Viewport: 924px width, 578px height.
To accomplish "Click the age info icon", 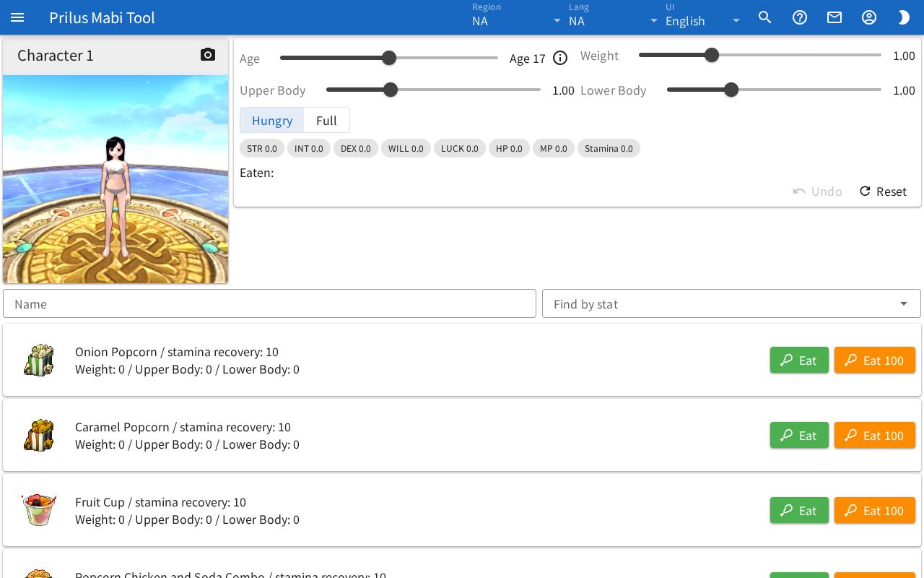I will pos(560,59).
